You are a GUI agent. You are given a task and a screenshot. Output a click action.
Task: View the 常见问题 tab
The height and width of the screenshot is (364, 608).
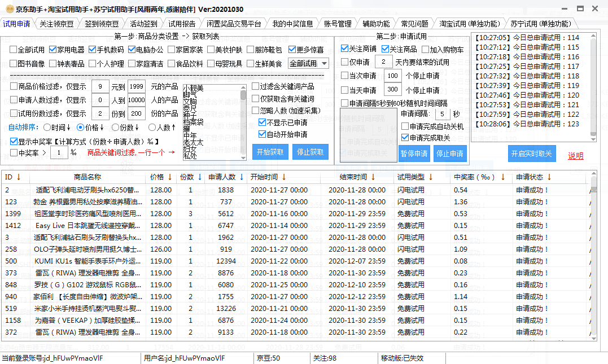(x=414, y=24)
